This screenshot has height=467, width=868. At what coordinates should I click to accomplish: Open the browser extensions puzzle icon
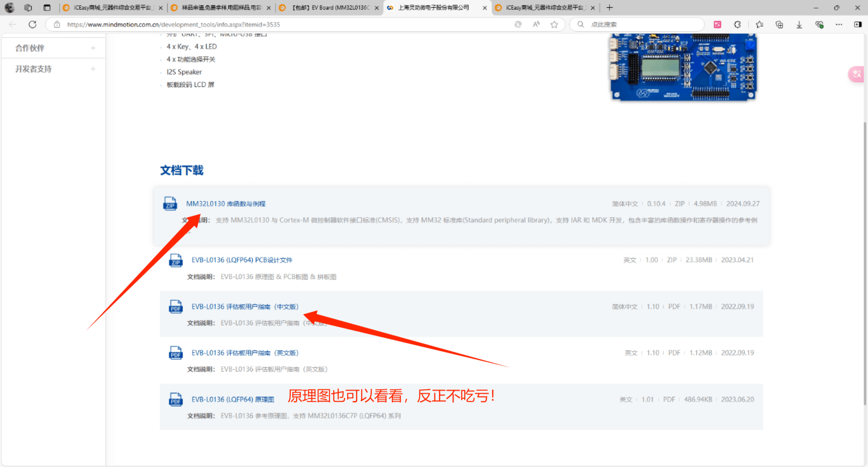pos(737,24)
